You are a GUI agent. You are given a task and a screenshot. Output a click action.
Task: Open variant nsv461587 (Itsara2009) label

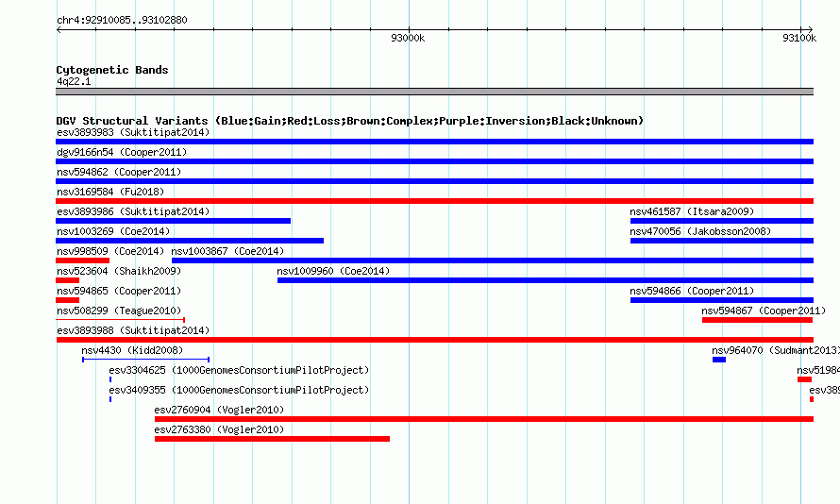click(692, 211)
